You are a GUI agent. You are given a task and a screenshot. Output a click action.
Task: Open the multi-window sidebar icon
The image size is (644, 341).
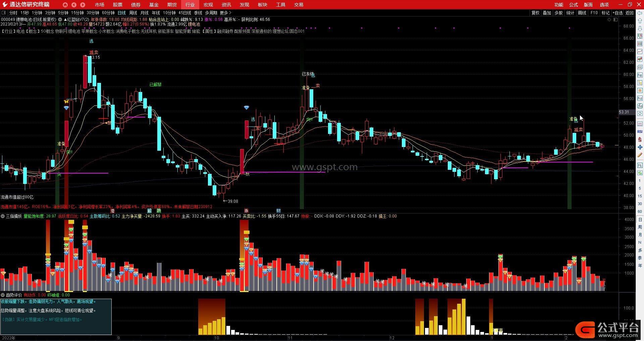coord(640,67)
